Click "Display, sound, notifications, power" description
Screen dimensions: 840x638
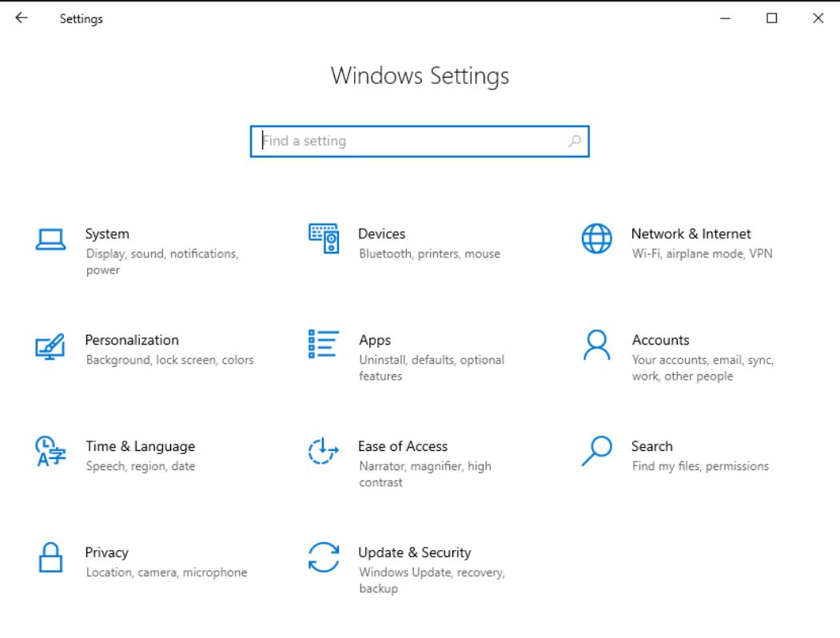coord(162,262)
